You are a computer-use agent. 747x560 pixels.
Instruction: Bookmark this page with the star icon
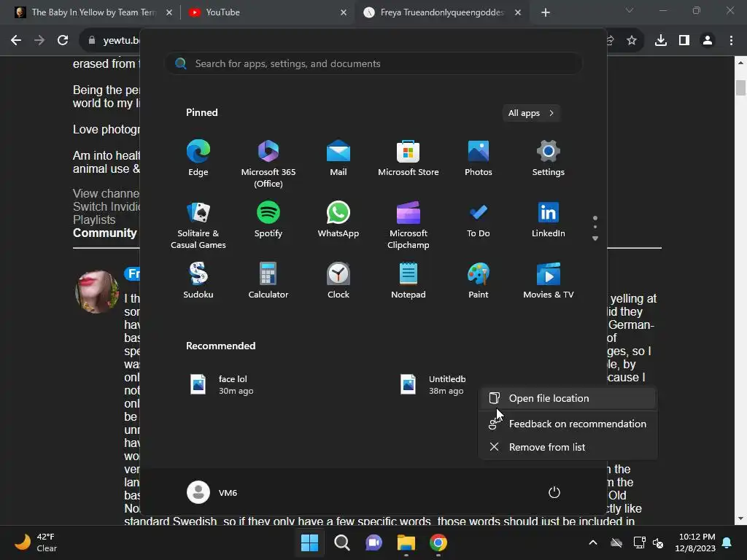(x=631, y=41)
